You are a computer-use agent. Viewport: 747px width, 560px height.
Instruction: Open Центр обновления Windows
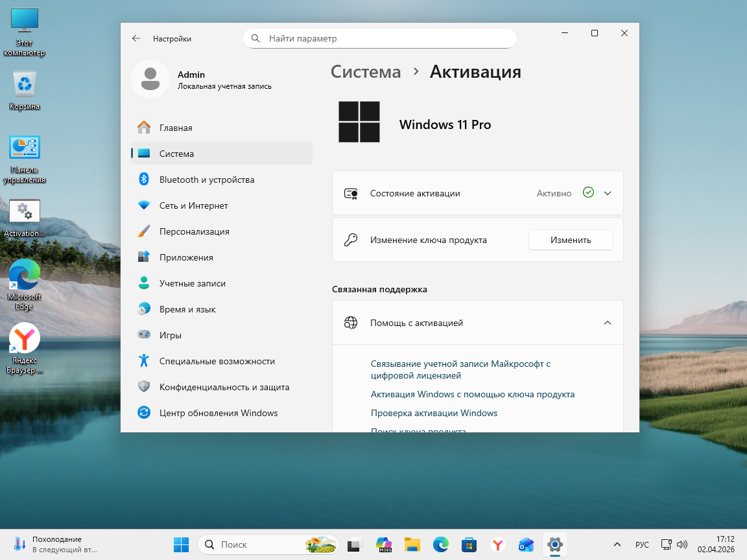[218, 413]
